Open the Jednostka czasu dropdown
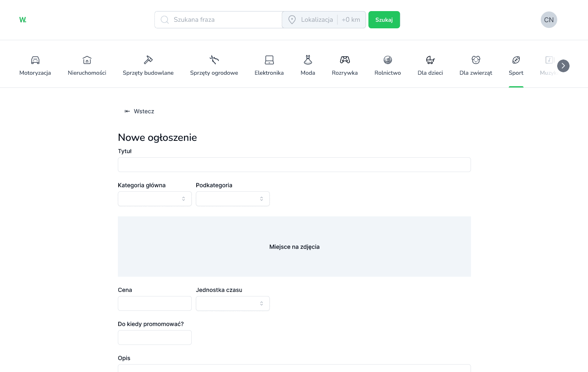This screenshot has width=588, height=372. [232, 303]
